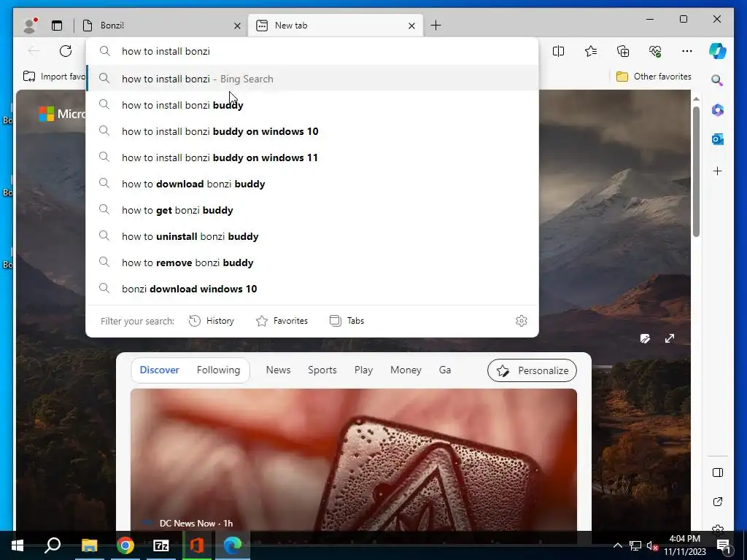747x560 pixels.
Task: Click the sidebar Search icon
Action: coord(718,80)
